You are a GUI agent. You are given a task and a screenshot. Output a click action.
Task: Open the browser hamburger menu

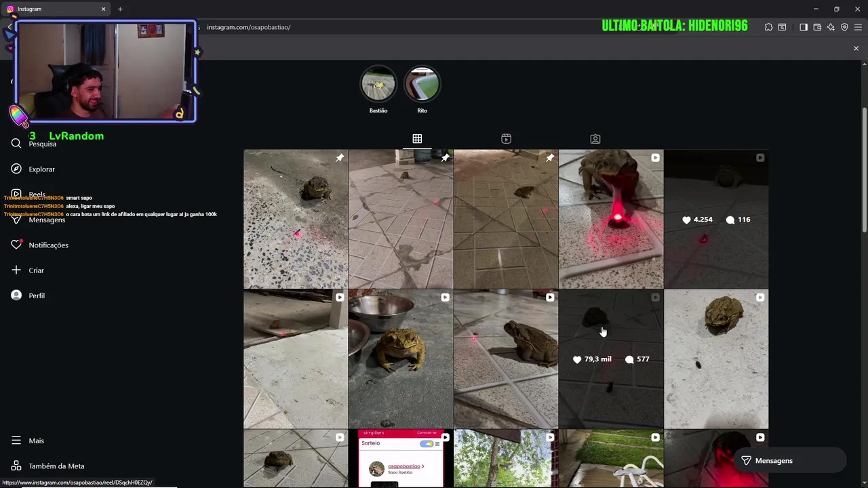tap(858, 27)
